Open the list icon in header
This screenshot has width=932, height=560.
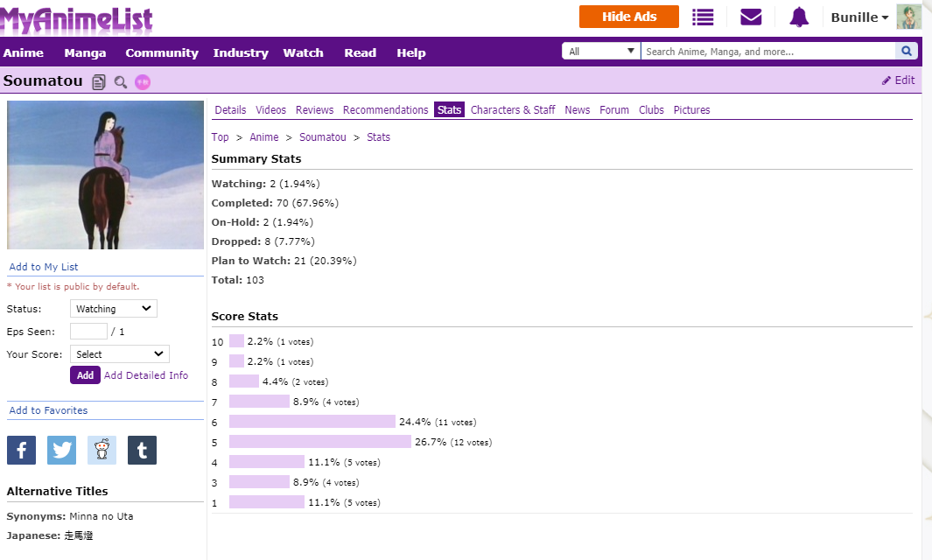pyautogui.click(x=703, y=17)
